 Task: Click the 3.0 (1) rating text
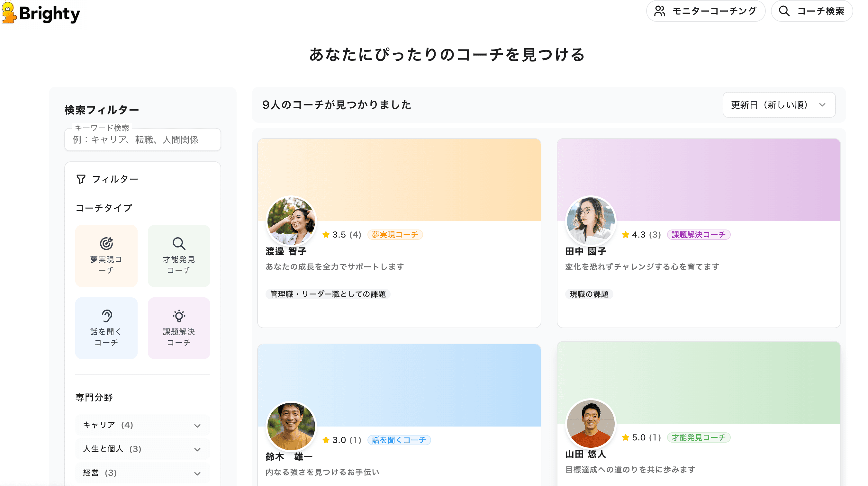(x=347, y=440)
